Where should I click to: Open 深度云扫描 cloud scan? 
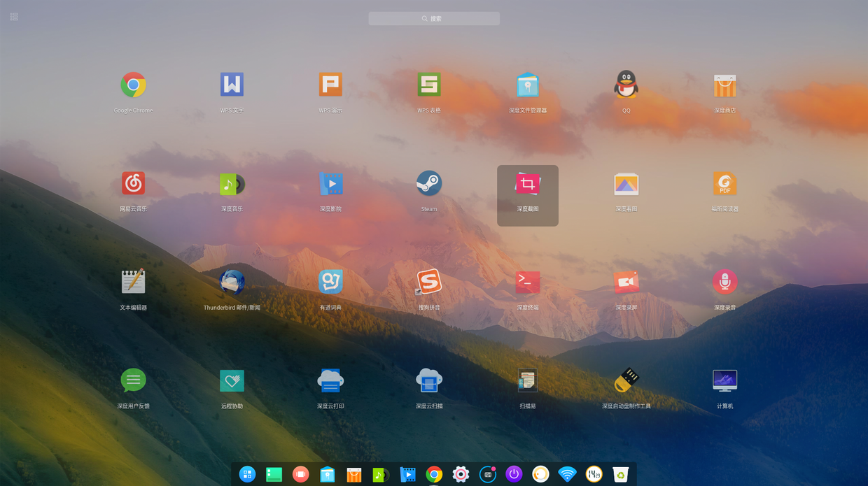[x=429, y=380]
